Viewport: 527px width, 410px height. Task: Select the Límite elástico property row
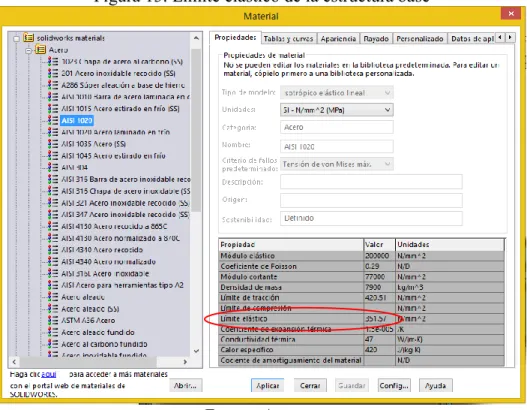coord(361,319)
